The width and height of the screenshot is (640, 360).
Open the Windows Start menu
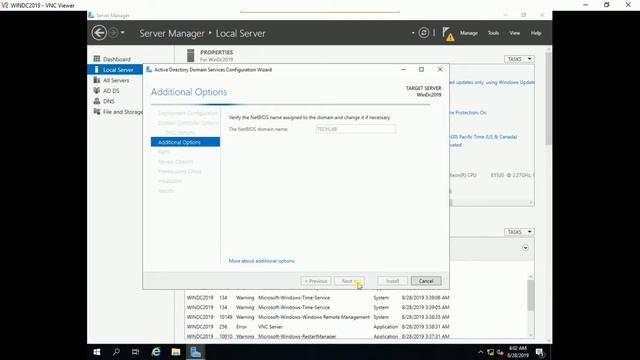pyautogui.click(x=97, y=352)
